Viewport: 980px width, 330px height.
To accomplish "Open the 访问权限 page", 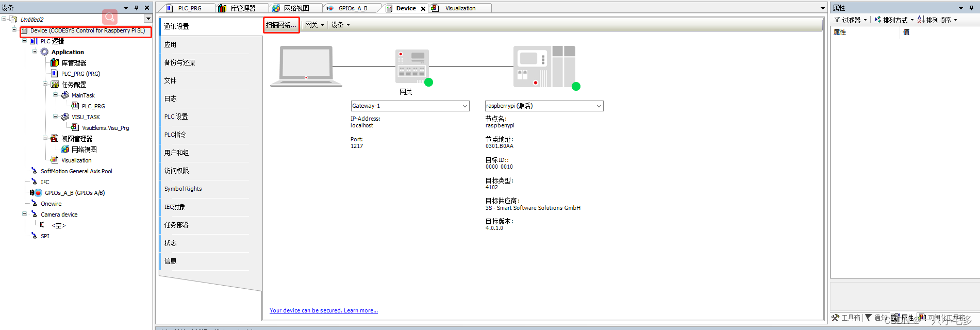I will tap(205, 171).
